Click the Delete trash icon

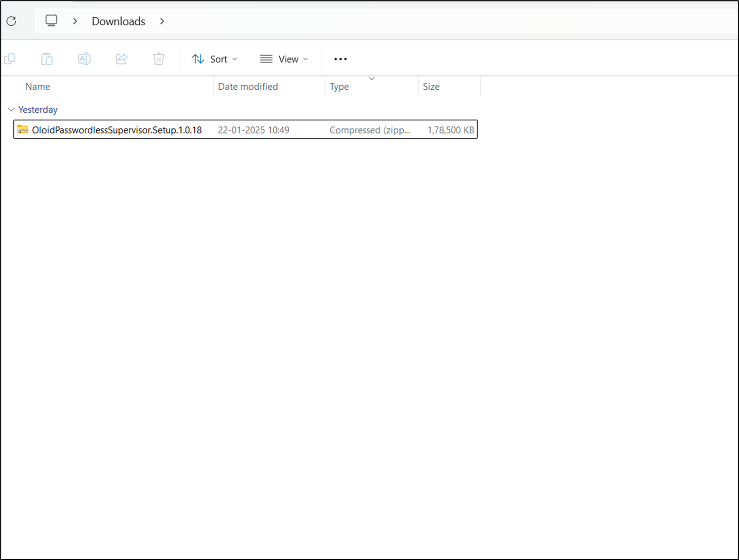[159, 59]
